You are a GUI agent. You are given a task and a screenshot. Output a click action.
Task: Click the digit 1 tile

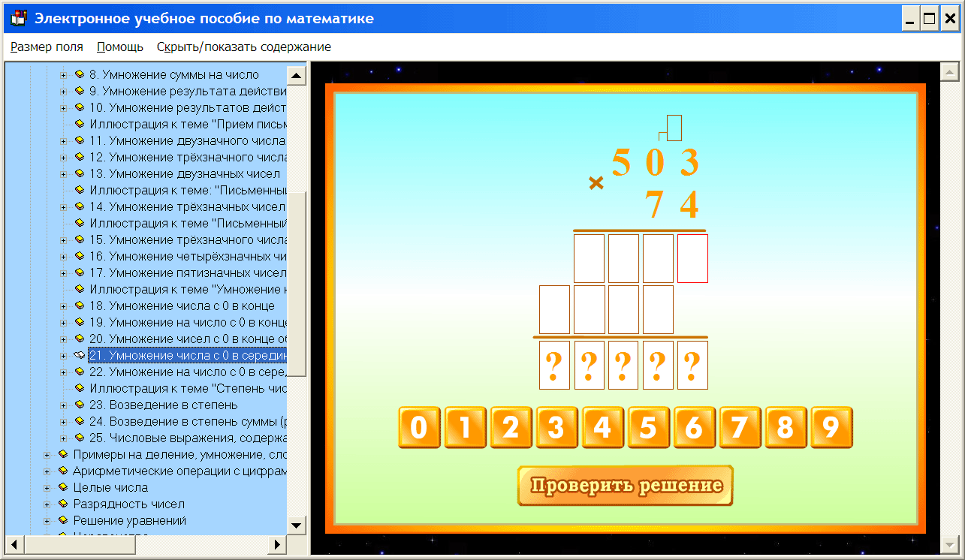tap(465, 428)
